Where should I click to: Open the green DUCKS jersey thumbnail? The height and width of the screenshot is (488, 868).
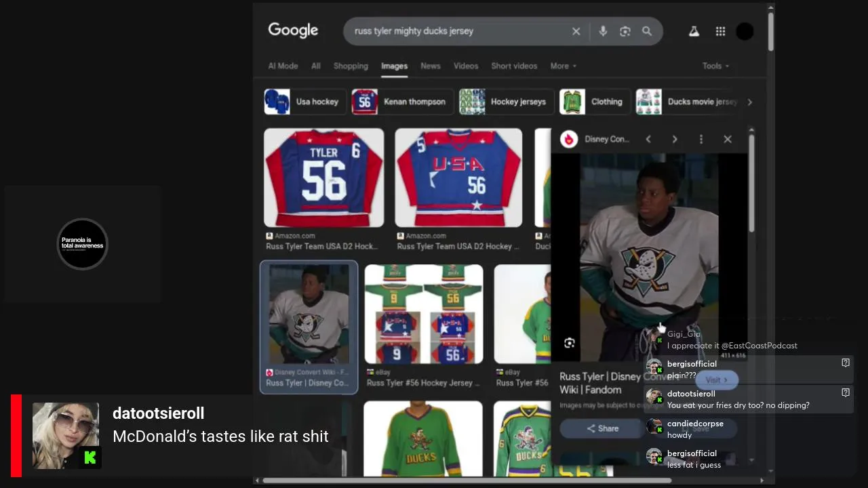(x=422, y=439)
